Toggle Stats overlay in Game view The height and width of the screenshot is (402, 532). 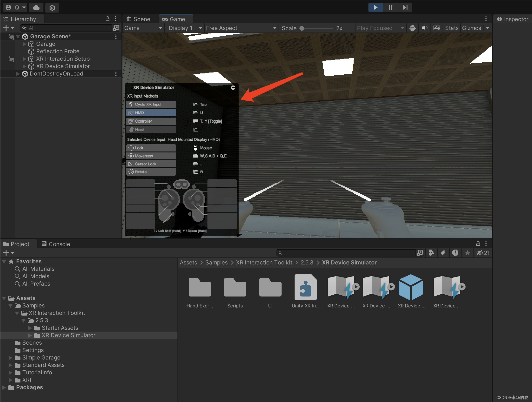tap(450, 27)
